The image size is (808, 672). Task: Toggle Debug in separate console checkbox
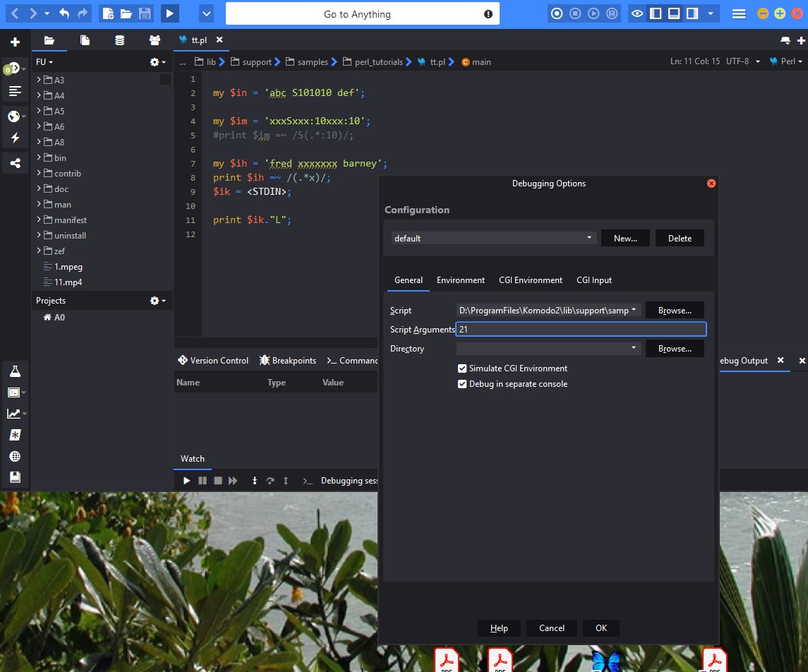coord(462,384)
